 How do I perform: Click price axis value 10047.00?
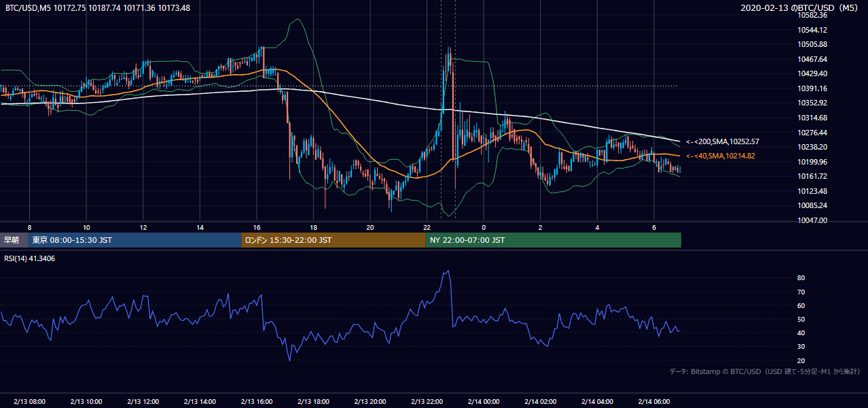coord(813,220)
